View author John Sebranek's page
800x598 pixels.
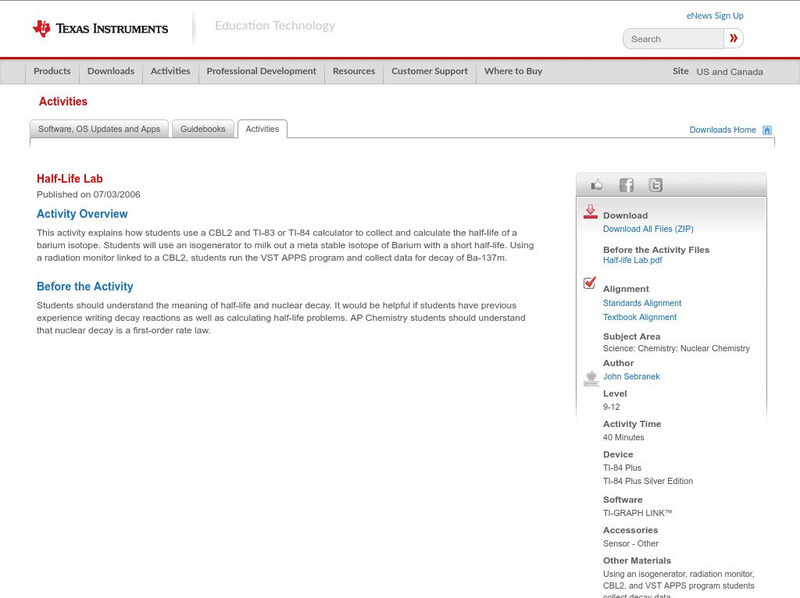tap(631, 377)
